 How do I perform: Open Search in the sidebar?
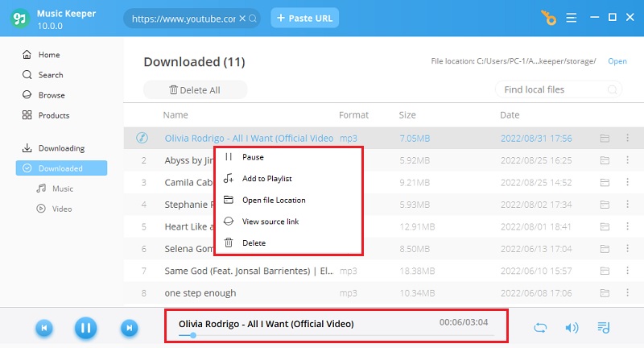(43, 75)
